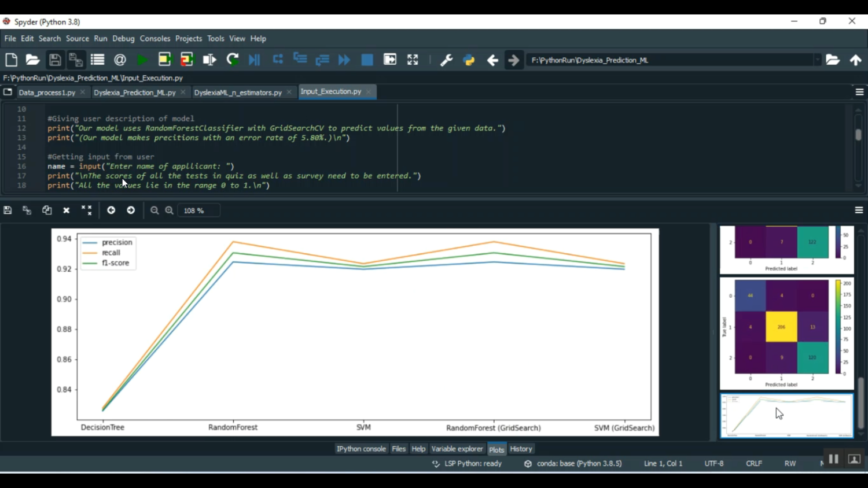Zoom in on the plot

(x=170, y=210)
